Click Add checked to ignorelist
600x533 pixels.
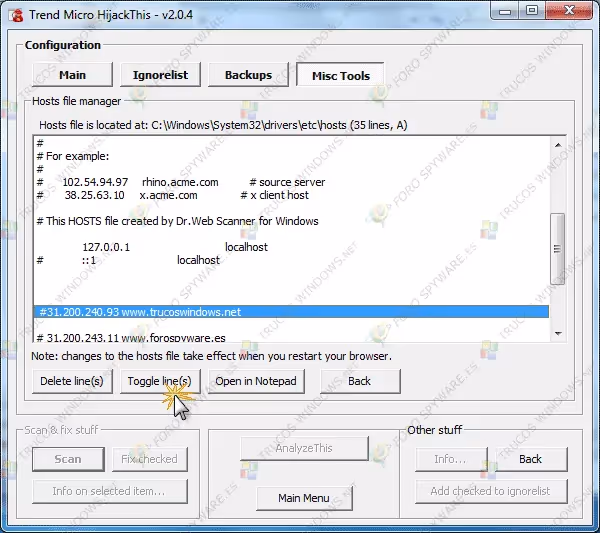pyautogui.click(x=491, y=491)
